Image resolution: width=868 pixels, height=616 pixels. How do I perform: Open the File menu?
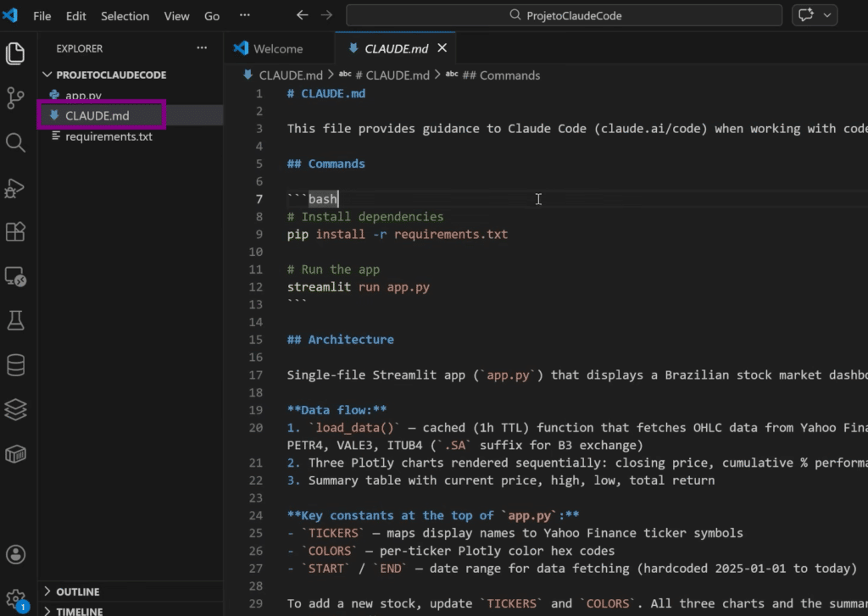(x=42, y=16)
